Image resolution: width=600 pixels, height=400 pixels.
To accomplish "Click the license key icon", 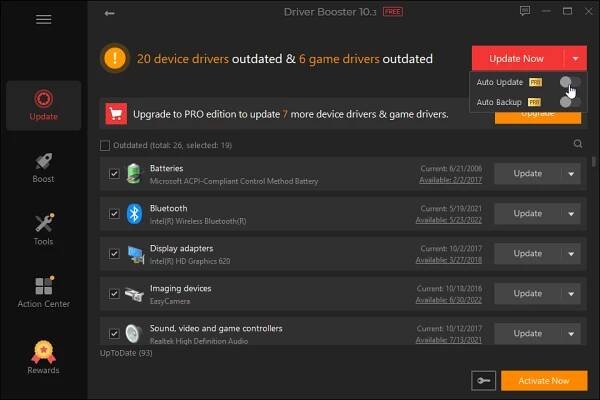I will click(482, 380).
